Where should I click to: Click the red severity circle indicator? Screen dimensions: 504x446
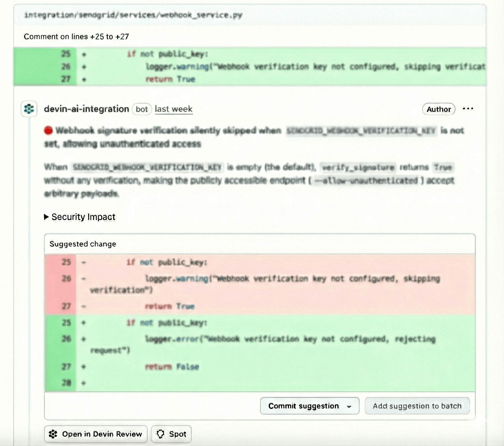[48, 130]
